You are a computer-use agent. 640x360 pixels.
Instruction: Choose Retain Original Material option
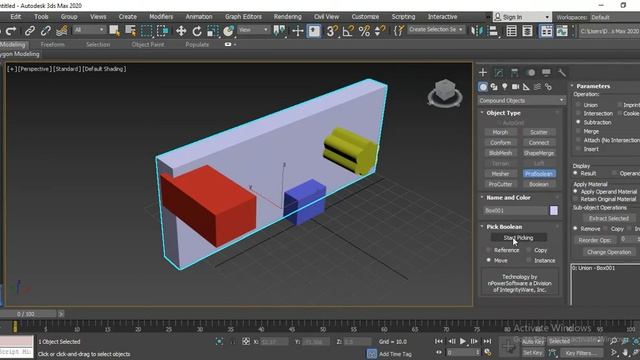tap(576, 199)
